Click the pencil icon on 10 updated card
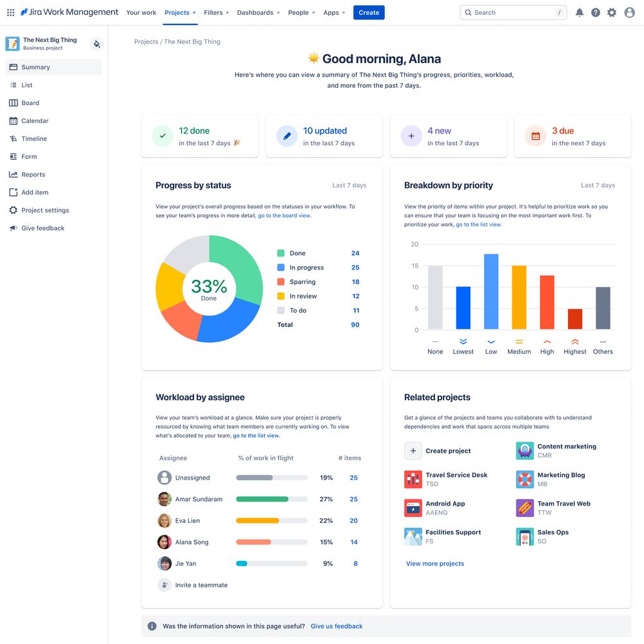 point(287,136)
